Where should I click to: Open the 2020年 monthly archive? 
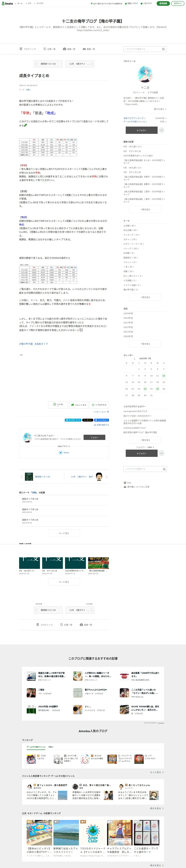[128, 336]
